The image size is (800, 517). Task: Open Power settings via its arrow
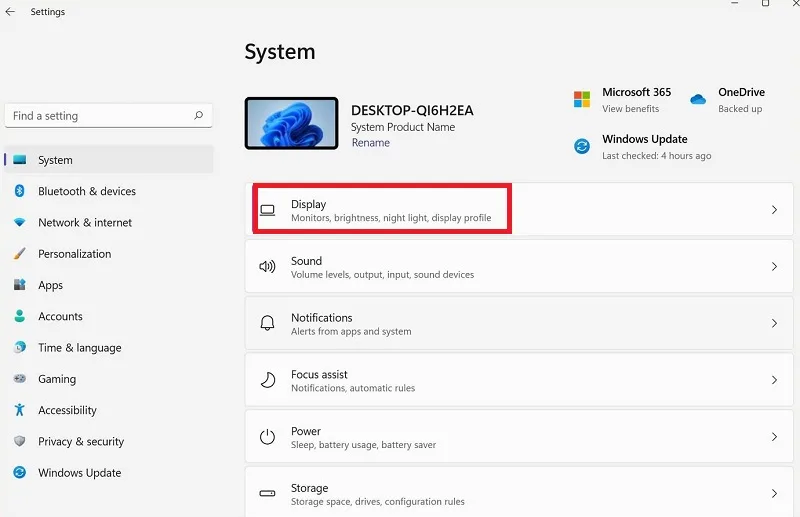click(774, 437)
